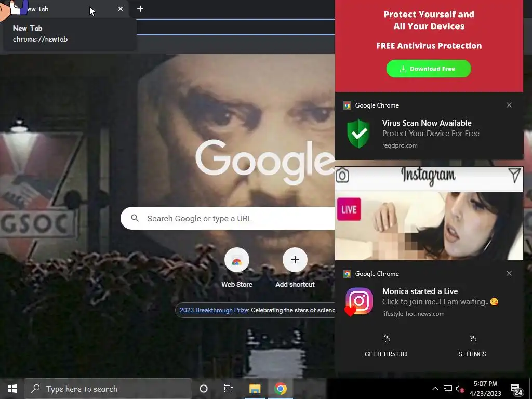
Task: Click the Download Free button in antivirus ad
Action: pos(429,69)
